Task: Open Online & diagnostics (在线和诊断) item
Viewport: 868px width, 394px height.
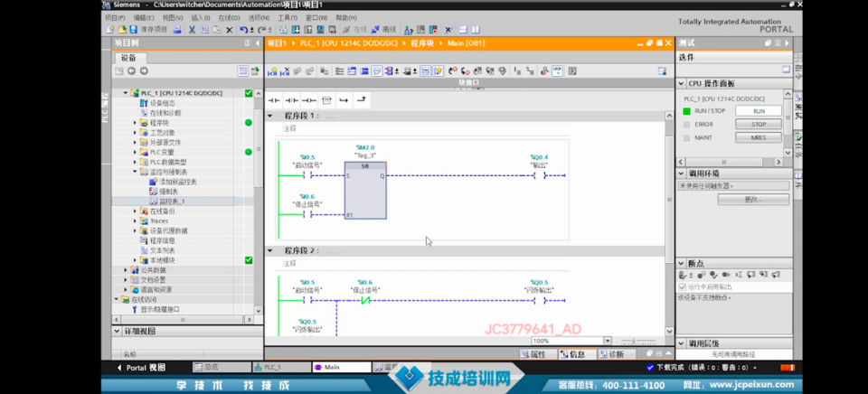Action: [x=160, y=112]
